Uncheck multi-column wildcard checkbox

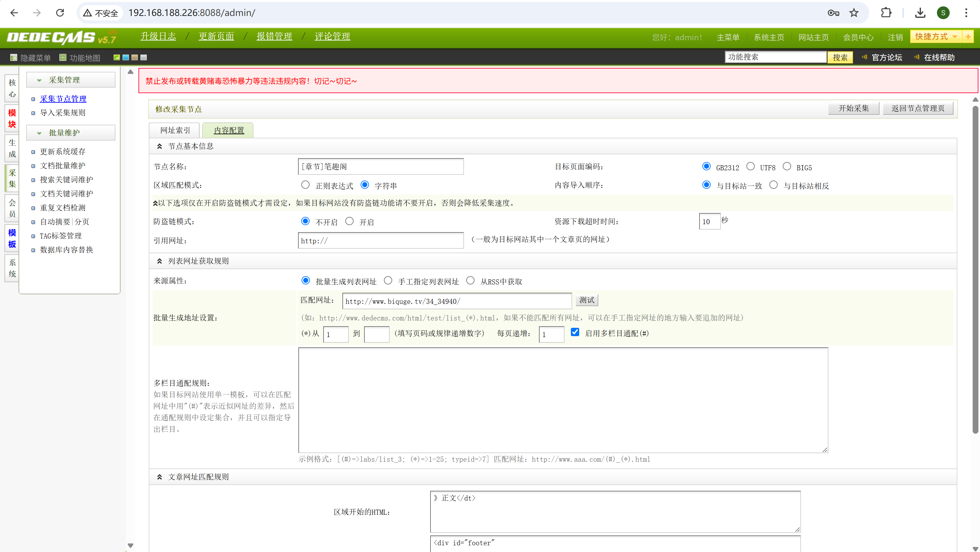click(x=575, y=332)
